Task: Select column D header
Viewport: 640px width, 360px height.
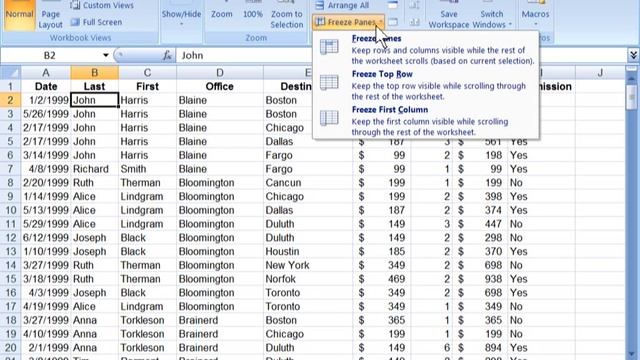Action: click(x=220, y=73)
